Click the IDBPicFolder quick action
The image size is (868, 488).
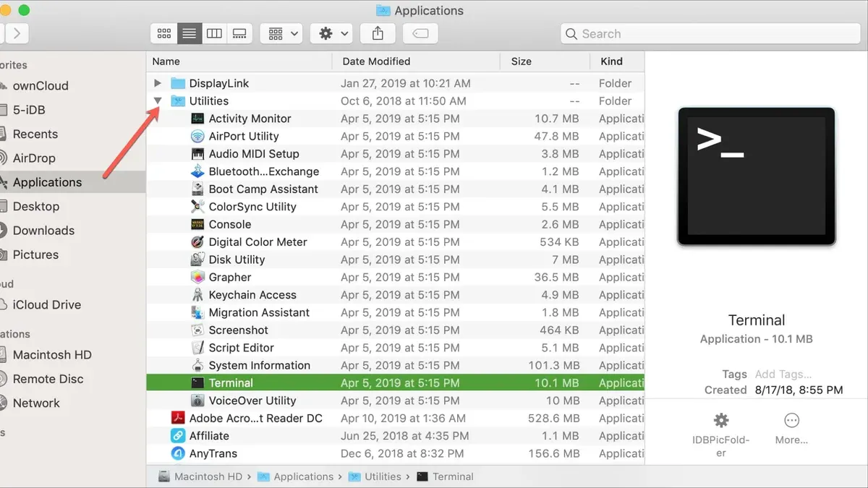coord(720,435)
